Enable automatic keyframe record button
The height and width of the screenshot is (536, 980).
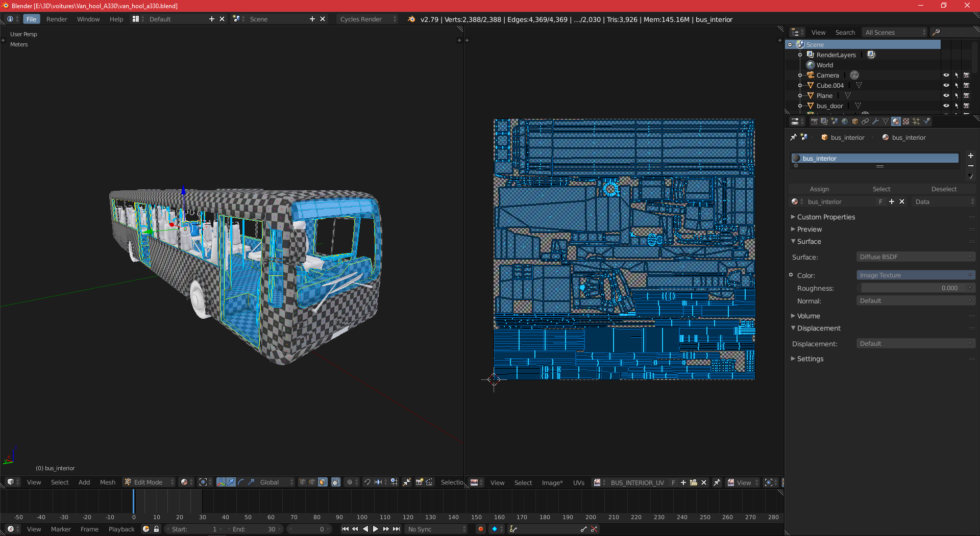pos(480,529)
